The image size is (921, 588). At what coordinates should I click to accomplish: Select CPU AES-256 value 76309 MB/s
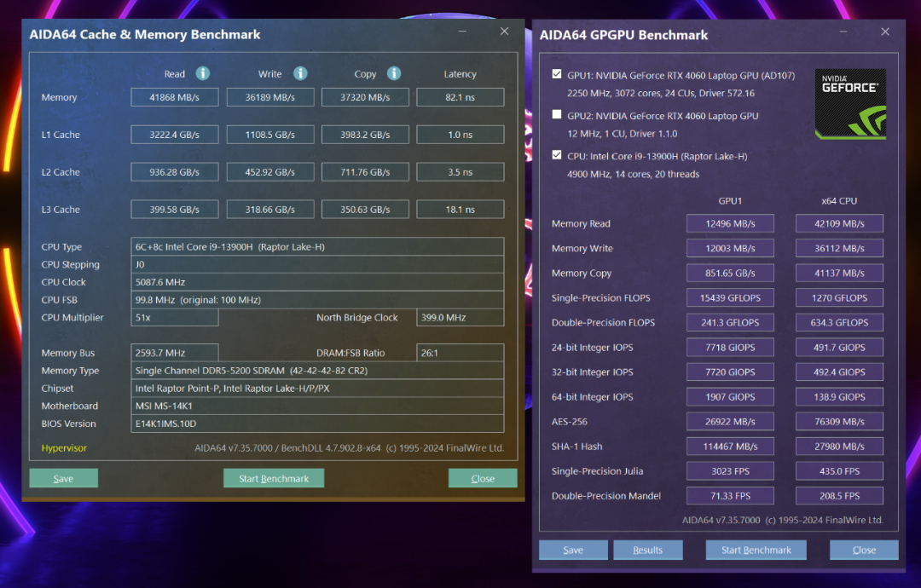(839, 421)
